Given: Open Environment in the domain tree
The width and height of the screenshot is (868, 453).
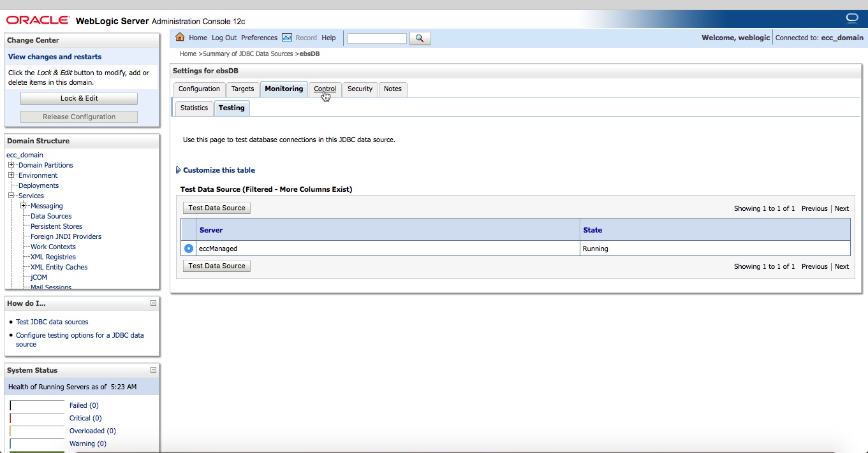Looking at the screenshot, I should 38,175.
